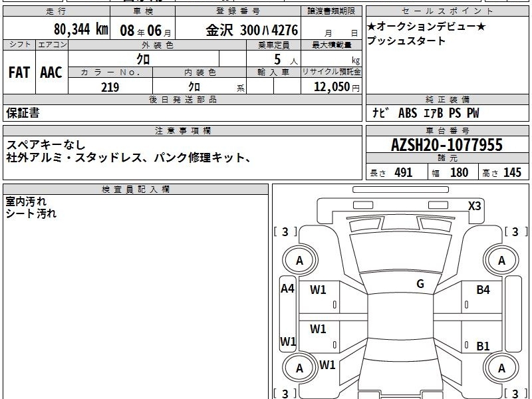Viewport: 532px width, 399px height.
Task: Select inspection expiry date 08年06月
Action: pos(146,31)
